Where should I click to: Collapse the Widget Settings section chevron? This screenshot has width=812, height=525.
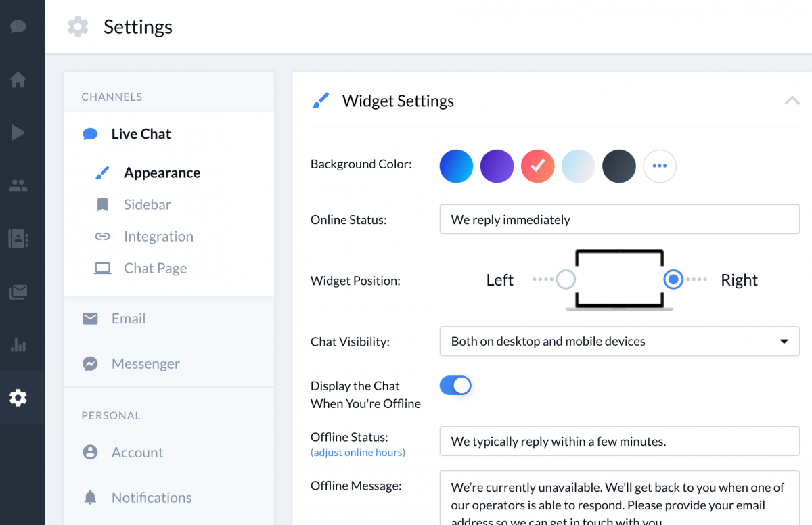tap(792, 101)
